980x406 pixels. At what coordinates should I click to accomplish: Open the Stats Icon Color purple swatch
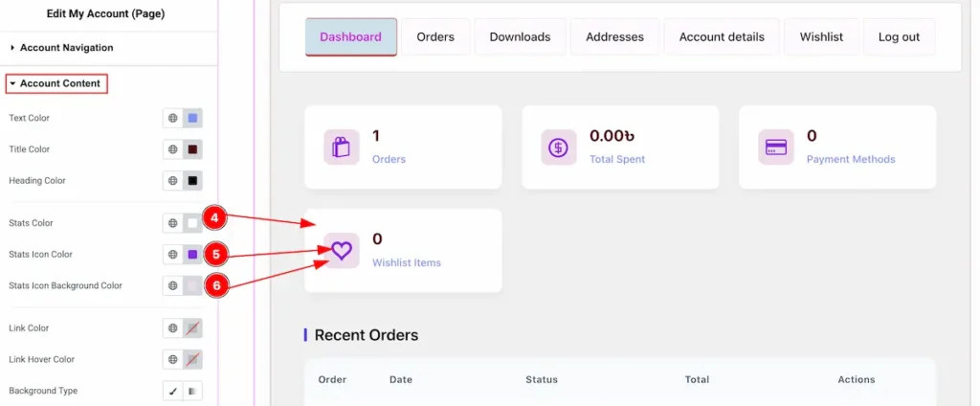tap(192, 255)
